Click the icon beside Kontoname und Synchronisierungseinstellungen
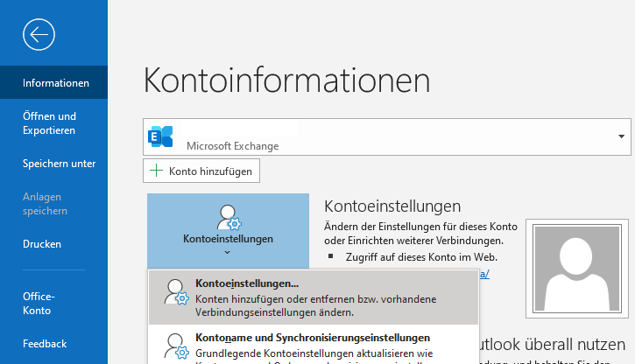 click(177, 346)
